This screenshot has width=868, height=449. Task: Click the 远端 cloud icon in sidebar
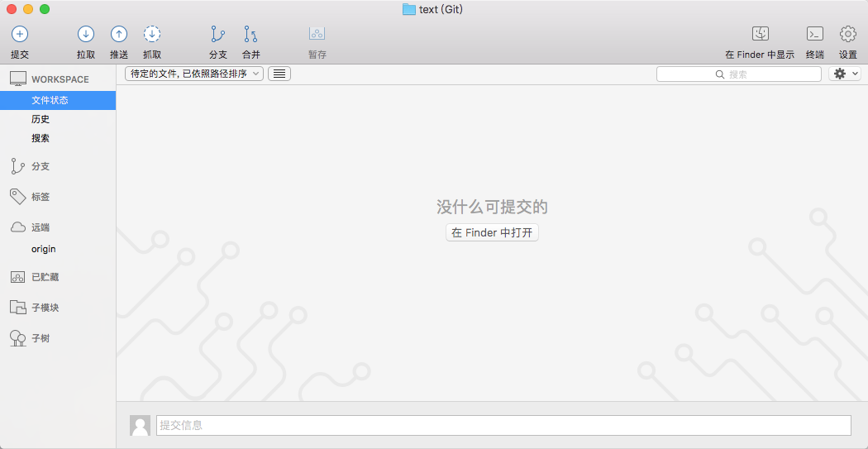point(17,227)
